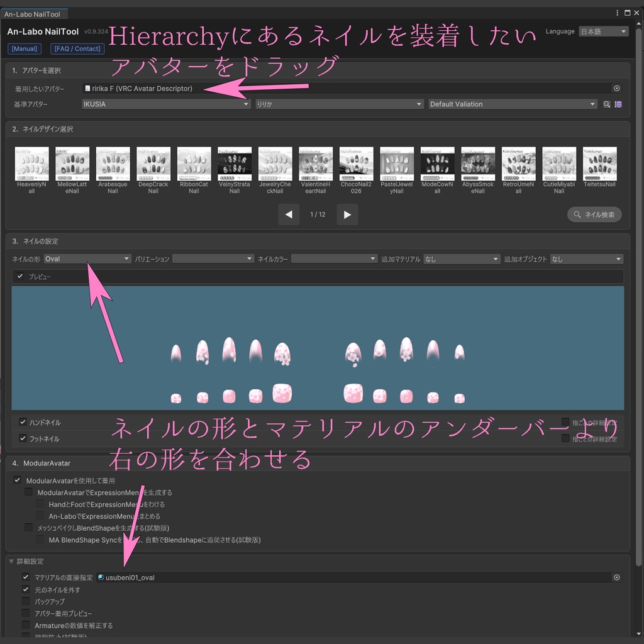Open the IKUSIA brand dropdown
Screen dimensions: 644x644
166,104
